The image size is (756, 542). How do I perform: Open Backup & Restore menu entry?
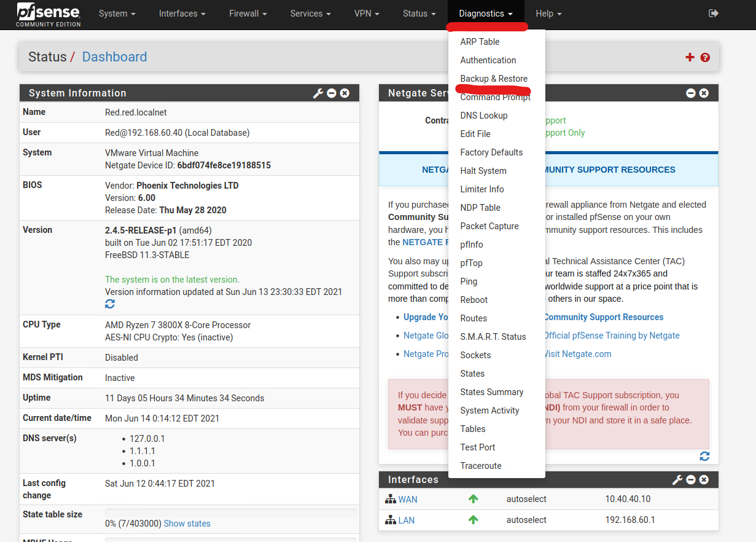[x=494, y=79]
